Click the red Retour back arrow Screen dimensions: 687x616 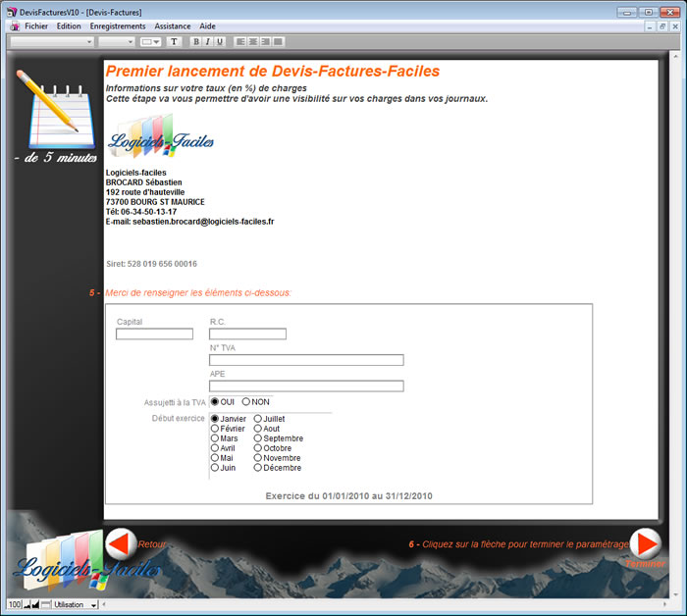pos(120,543)
